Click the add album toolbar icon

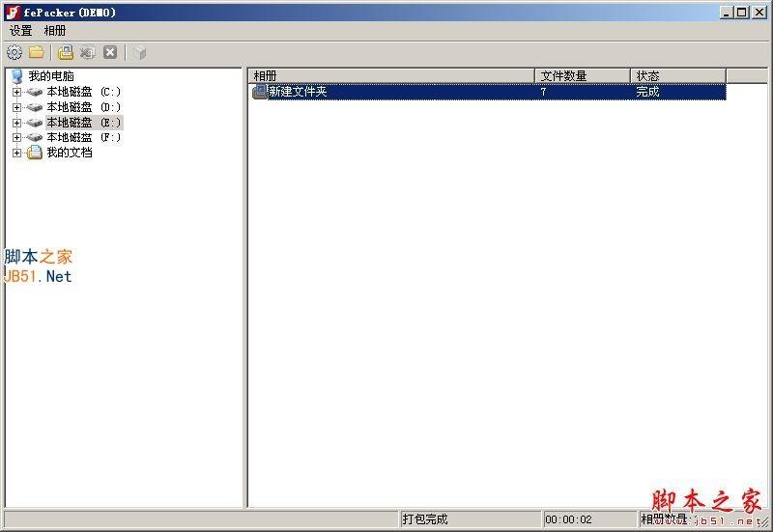(66, 52)
